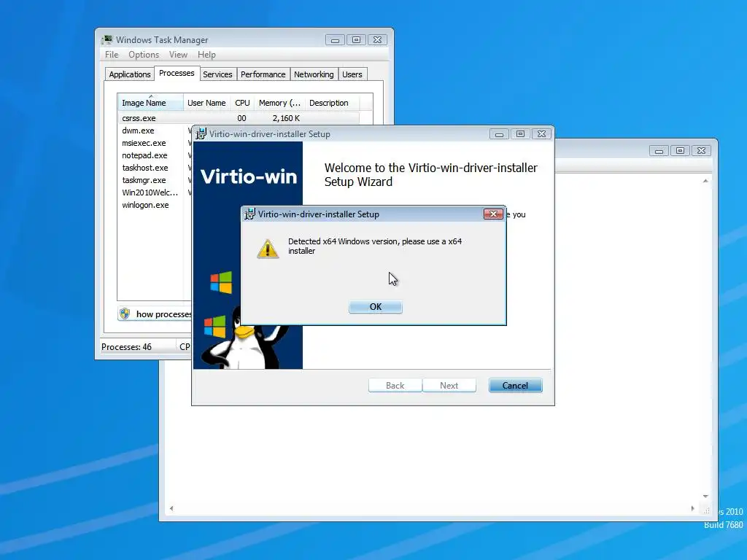Open the Options menu in Task Manager
This screenshot has width=747, height=560.
144,55
